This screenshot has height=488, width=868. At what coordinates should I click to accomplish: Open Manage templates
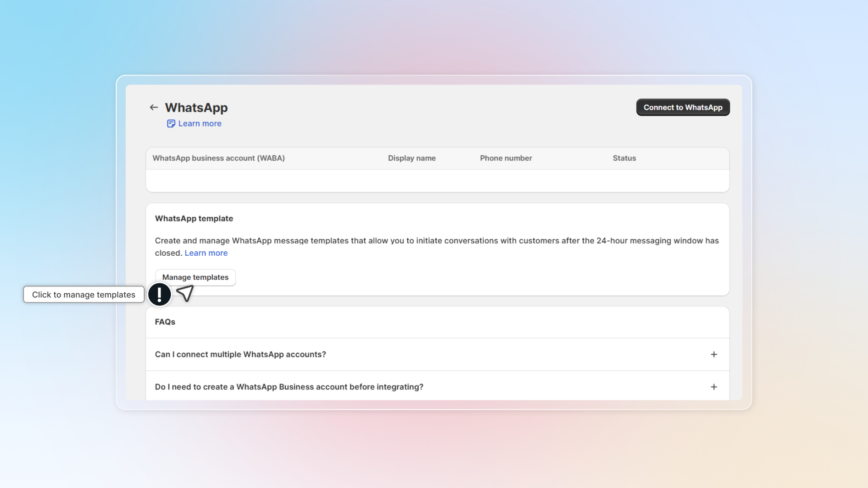click(195, 277)
